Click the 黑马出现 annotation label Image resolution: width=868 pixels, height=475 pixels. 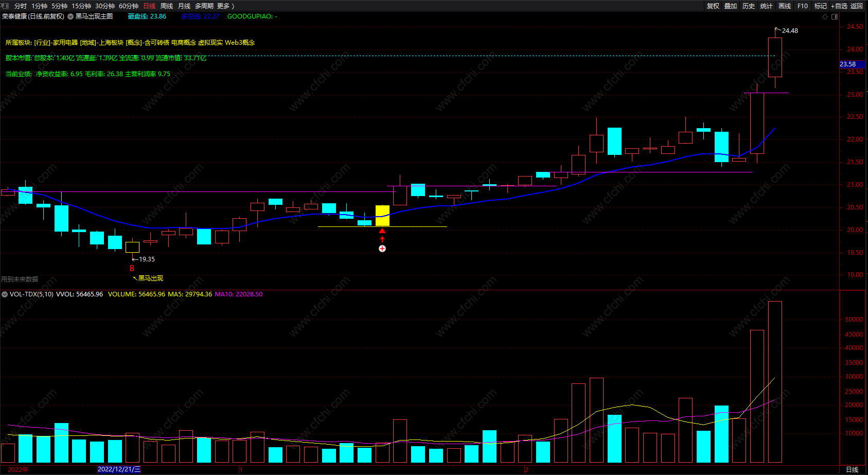151,278
